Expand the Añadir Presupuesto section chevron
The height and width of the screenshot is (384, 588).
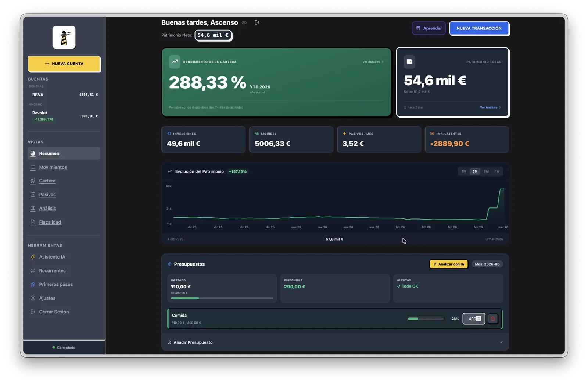point(501,342)
